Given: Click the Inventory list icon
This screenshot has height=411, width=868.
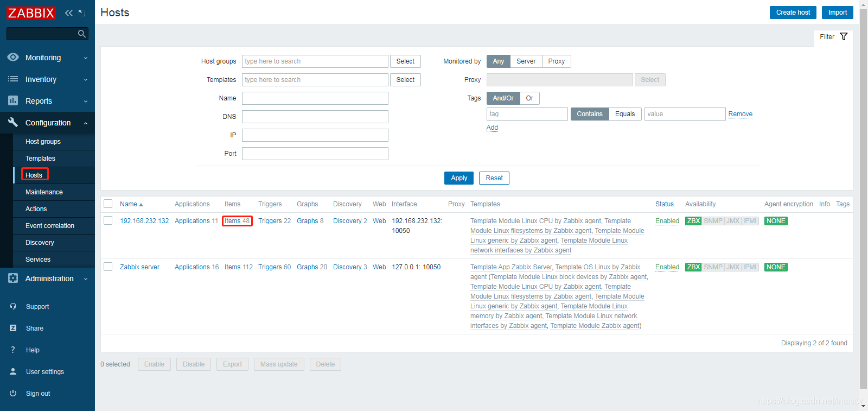Looking at the screenshot, I should (13, 79).
